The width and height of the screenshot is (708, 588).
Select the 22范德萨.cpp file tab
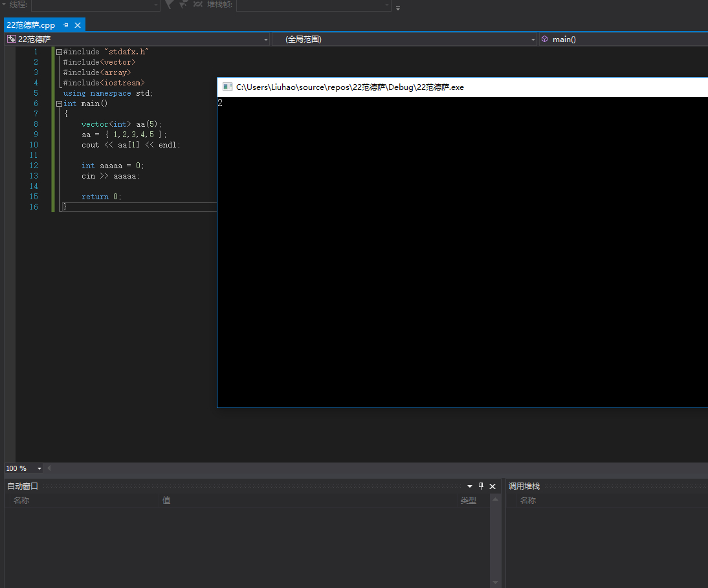(31, 25)
